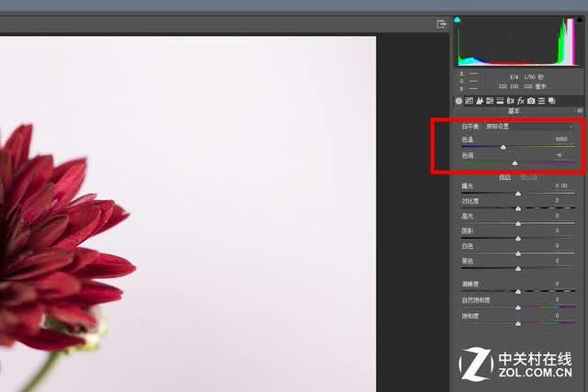Open the Basic panel tab icon
The height and width of the screenshot is (392, 588).
tap(458, 101)
